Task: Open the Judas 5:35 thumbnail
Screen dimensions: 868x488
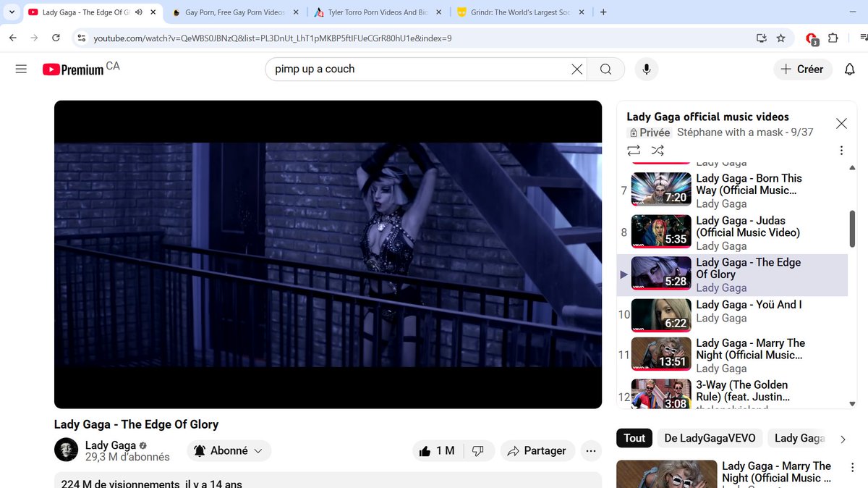Action: click(661, 232)
